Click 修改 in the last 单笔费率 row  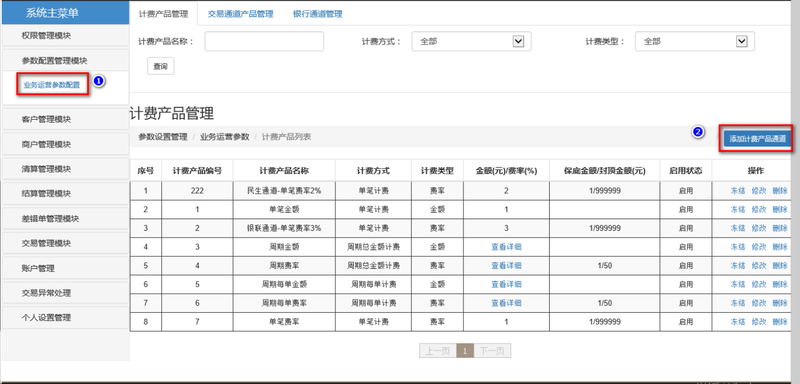click(x=759, y=322)
